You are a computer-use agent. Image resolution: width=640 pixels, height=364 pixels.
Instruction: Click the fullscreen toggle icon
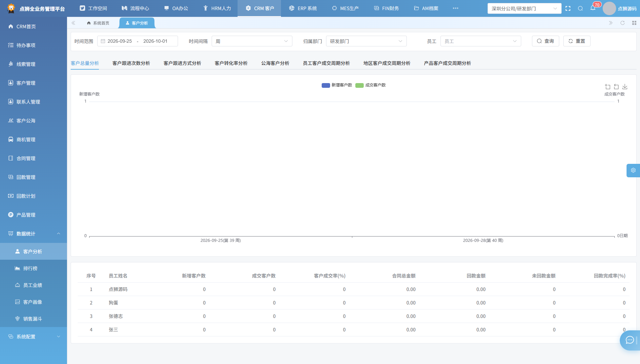tap(568, 8)
